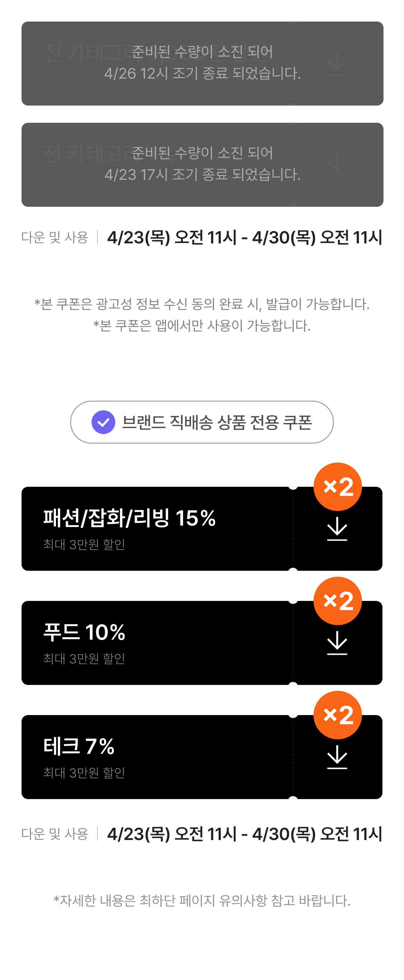Click greyed download arrow on 4/23 17시 ended coupon
Screen dimensions: 404x980
(x=337, y=165)
